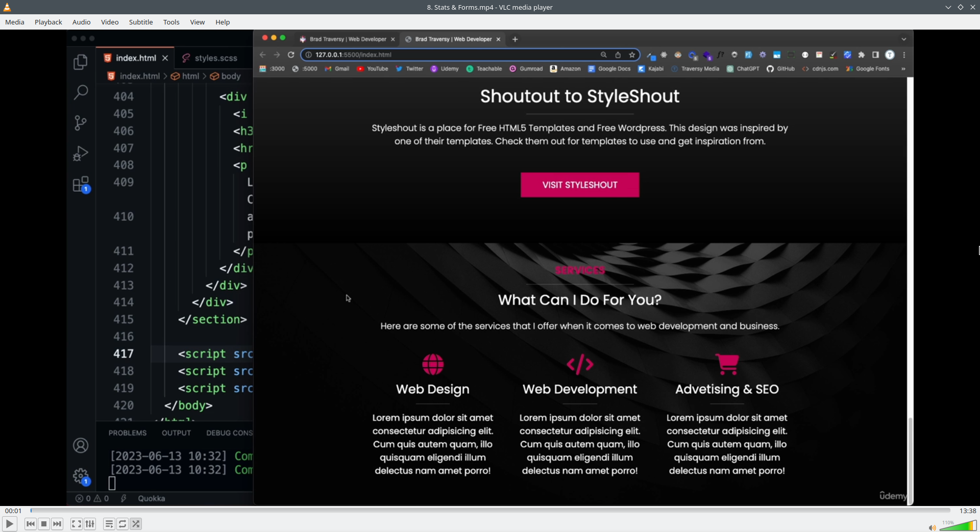Viewport: 980px width, 532px height.
Task: Open the Google Fonts bookmark
Action: [867, 69]
